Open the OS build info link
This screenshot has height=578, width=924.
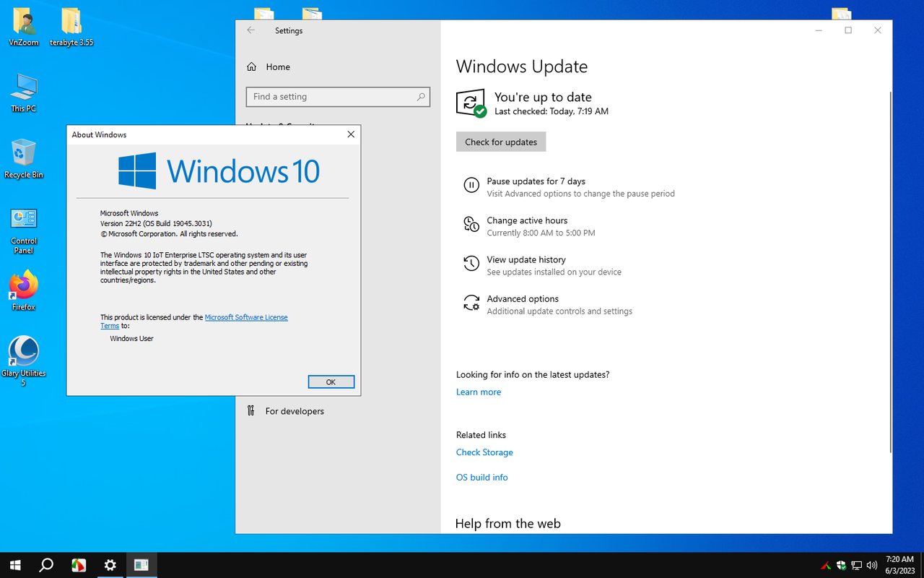[481, 477]
